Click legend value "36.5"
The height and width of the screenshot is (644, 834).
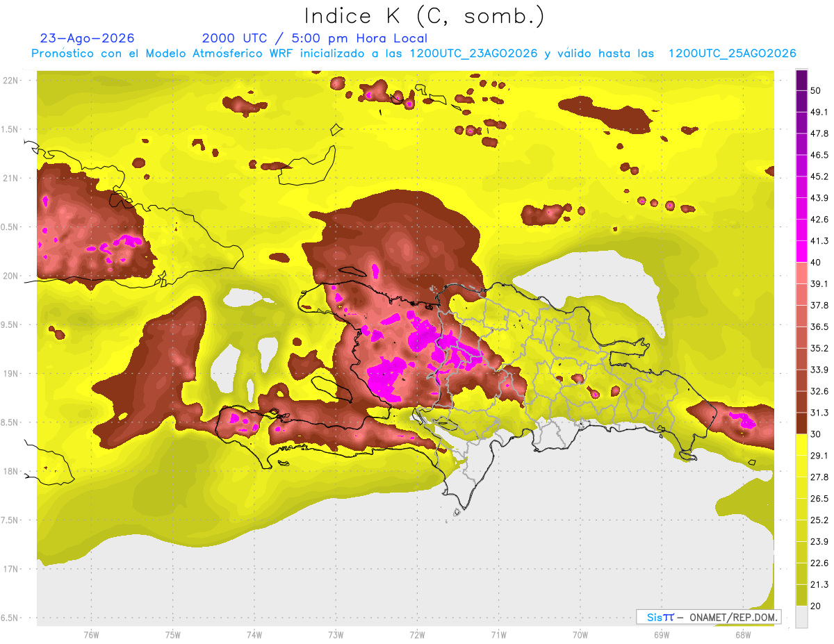click(x=819, y=327)
